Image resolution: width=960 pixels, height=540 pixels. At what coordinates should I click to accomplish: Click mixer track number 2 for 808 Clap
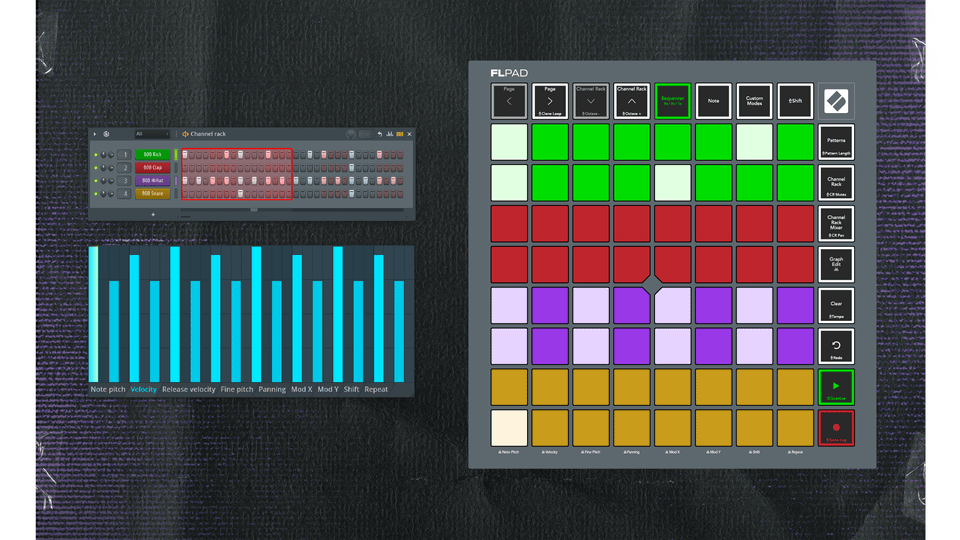coord(125,168)
